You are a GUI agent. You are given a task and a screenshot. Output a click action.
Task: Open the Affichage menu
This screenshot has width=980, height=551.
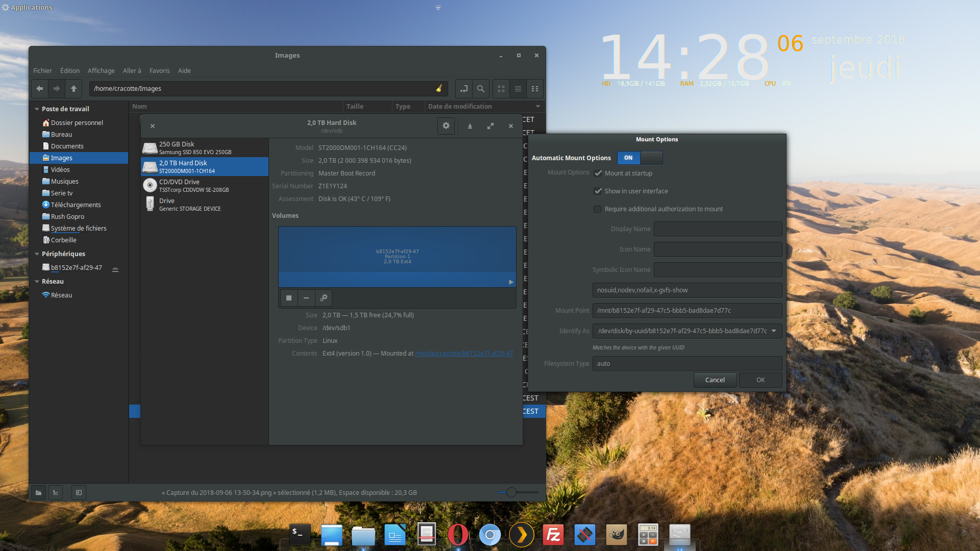101,71
